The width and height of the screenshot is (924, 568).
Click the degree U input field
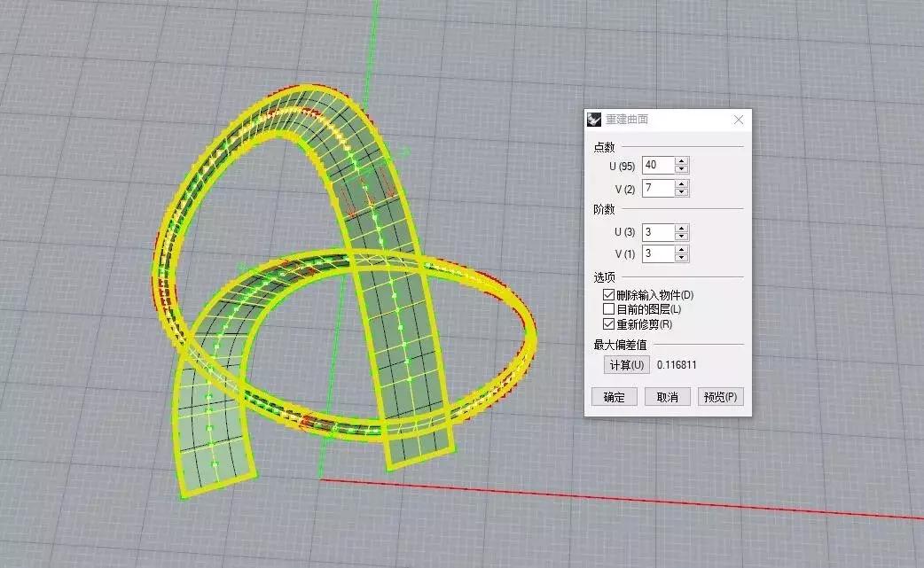click(x=657, y=232)
